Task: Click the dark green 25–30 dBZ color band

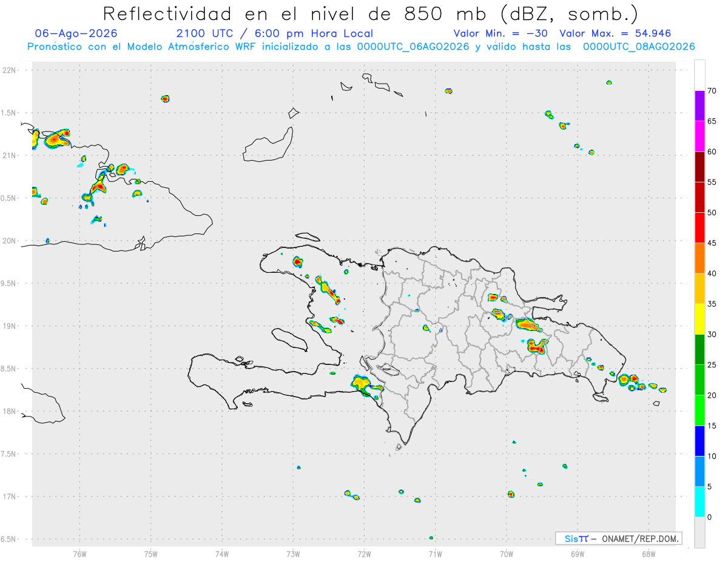Action: click(699, 350)
